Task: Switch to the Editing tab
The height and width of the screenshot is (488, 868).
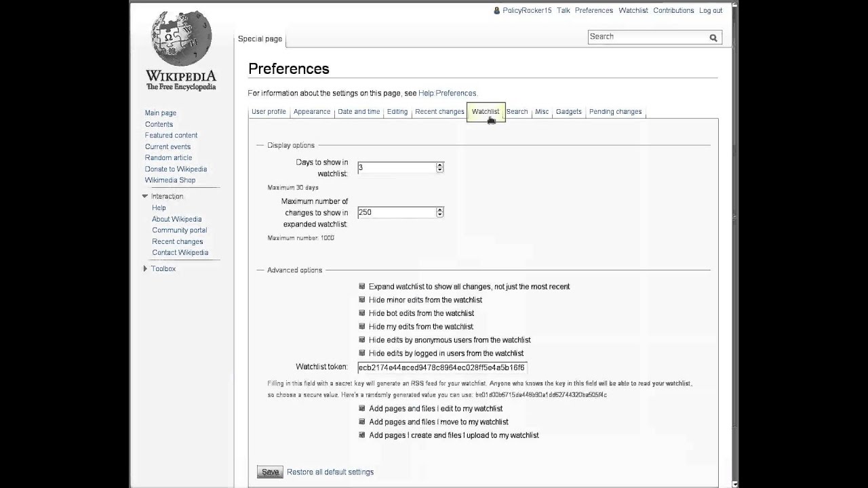Action: [x=397, y=112]
